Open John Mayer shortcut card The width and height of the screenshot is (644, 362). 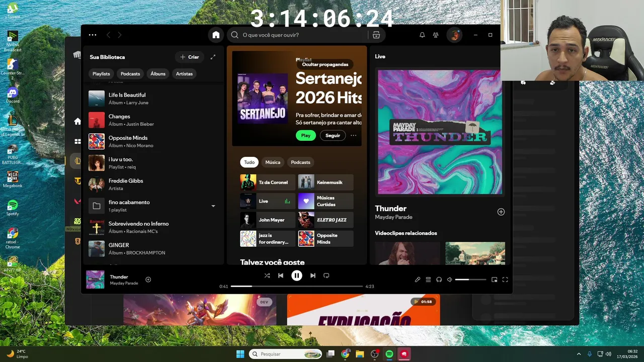pyautogui.click(x=268, y=220)
